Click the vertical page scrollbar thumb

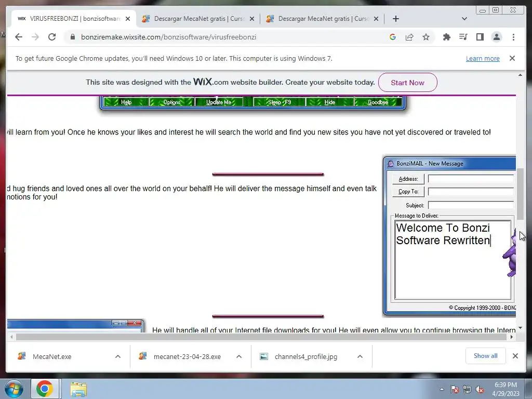coord(520,194)
